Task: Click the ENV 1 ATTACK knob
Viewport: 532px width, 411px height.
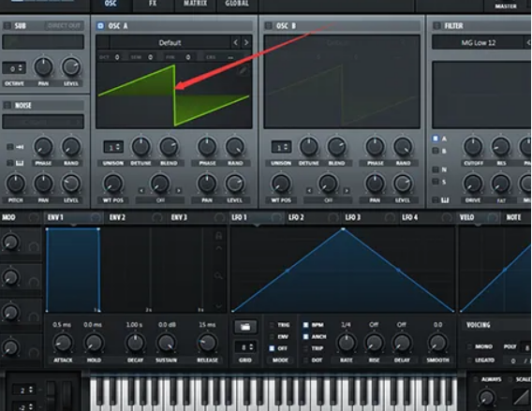Action: [63, 343]
